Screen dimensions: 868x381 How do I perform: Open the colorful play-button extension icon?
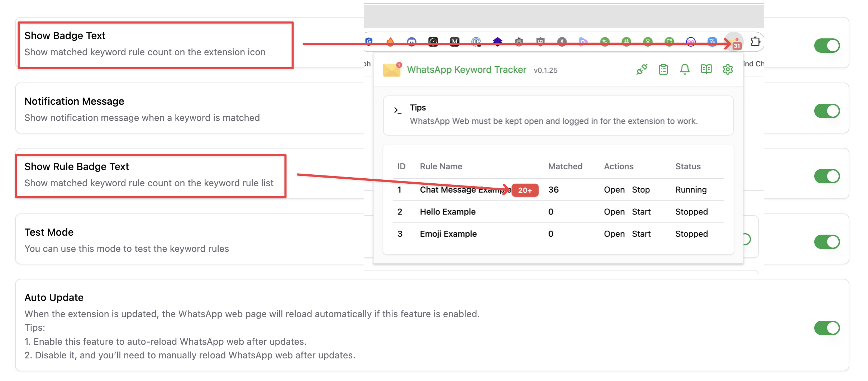583,42
